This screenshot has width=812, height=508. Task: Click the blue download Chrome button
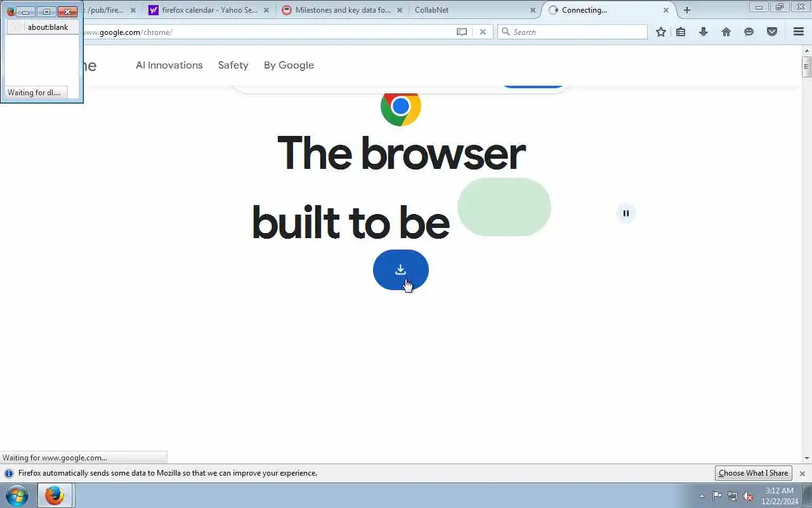pos(400,270)
